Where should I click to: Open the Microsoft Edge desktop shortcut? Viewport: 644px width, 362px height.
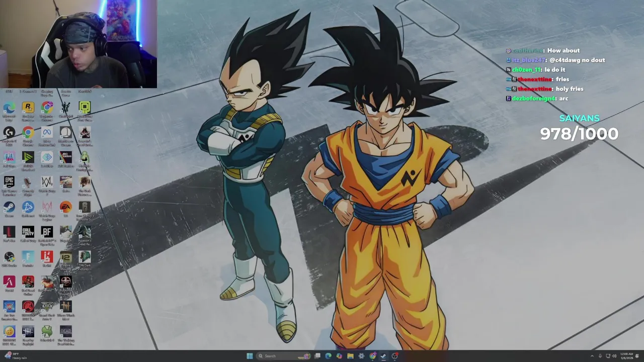tap(9, 111)
